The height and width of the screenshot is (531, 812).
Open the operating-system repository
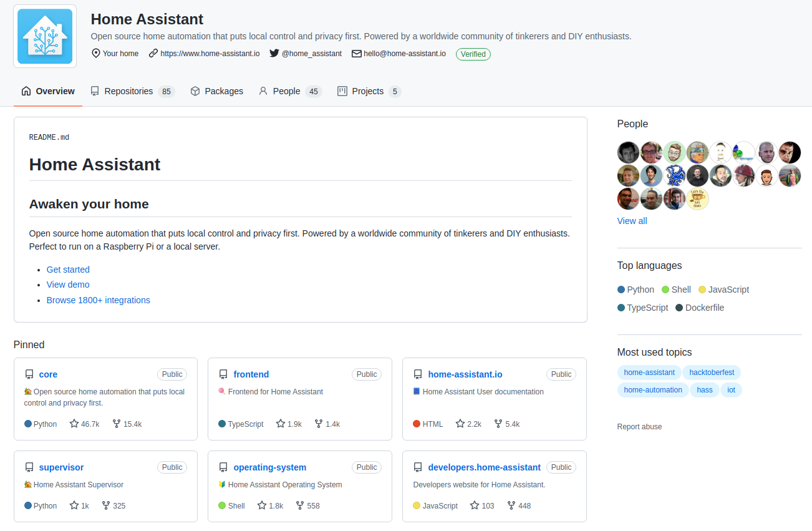pos(270,467)
